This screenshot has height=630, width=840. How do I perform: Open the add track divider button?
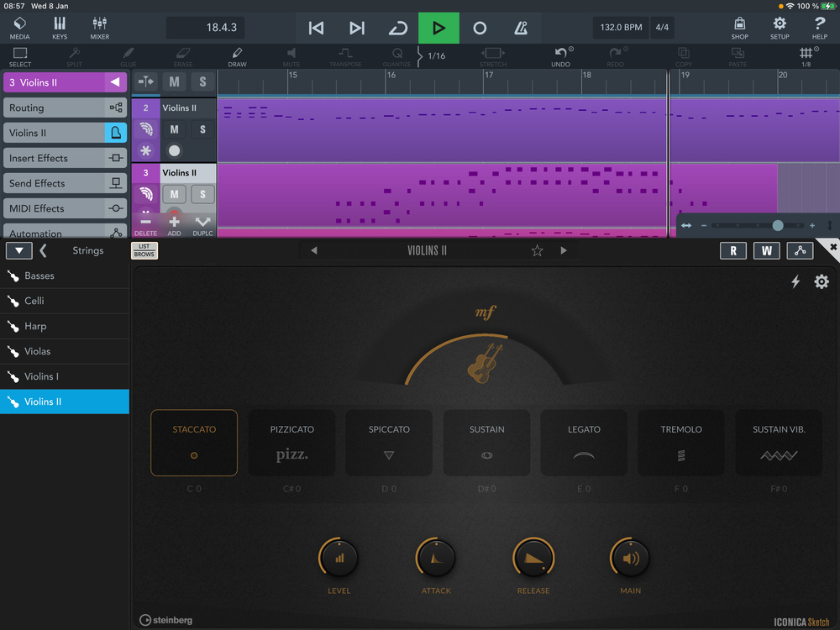[x=145, y=82]
